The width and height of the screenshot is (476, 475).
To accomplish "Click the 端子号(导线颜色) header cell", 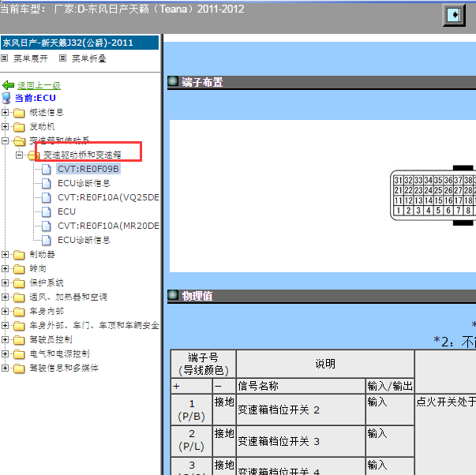I will click(204, 364).
